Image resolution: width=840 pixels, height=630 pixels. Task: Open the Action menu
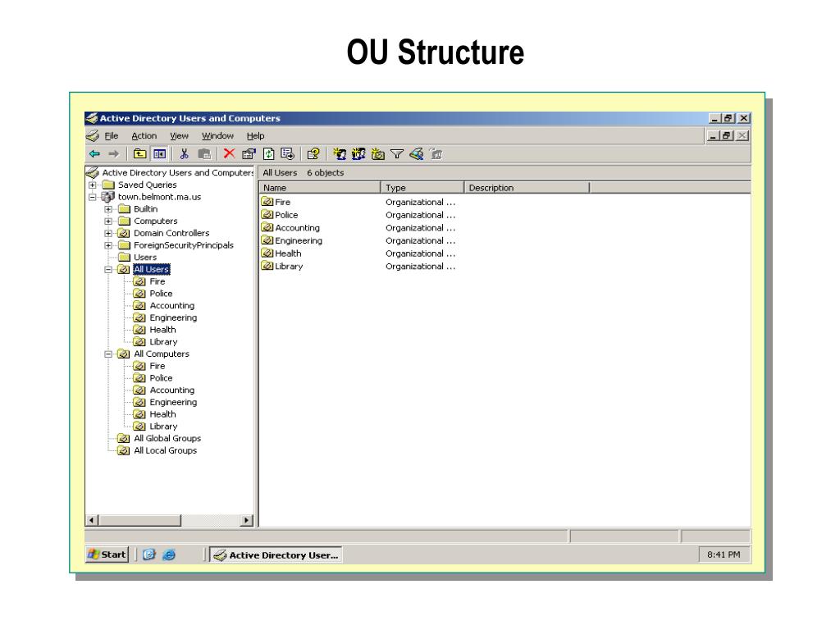(144, 136)
